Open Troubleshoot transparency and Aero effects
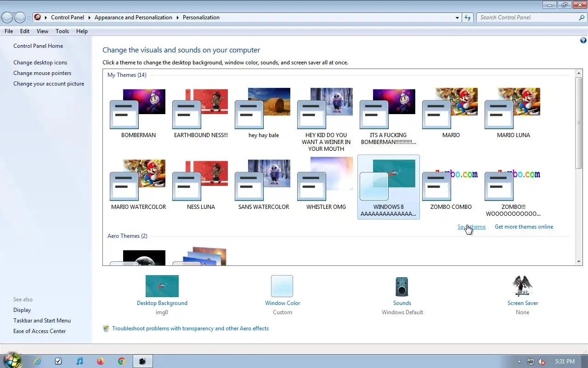Image resolution: width=588 pixels, height=368 pixels. 190,328
